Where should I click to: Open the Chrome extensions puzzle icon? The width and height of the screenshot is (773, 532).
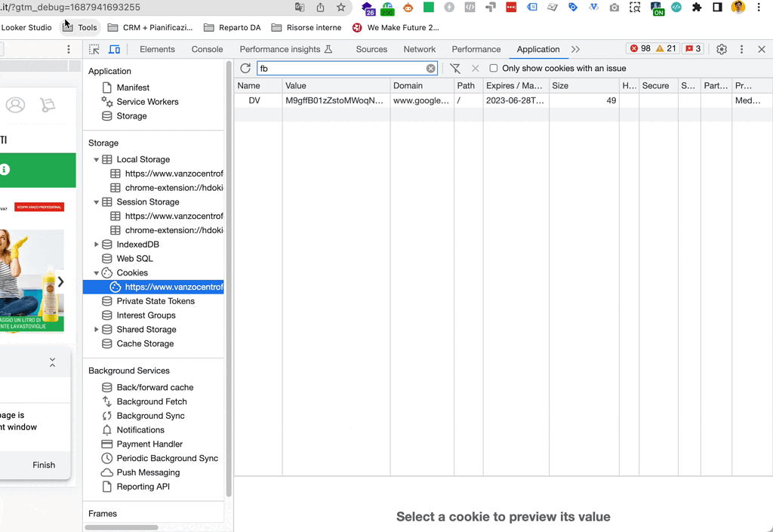(x=697, y=8)
